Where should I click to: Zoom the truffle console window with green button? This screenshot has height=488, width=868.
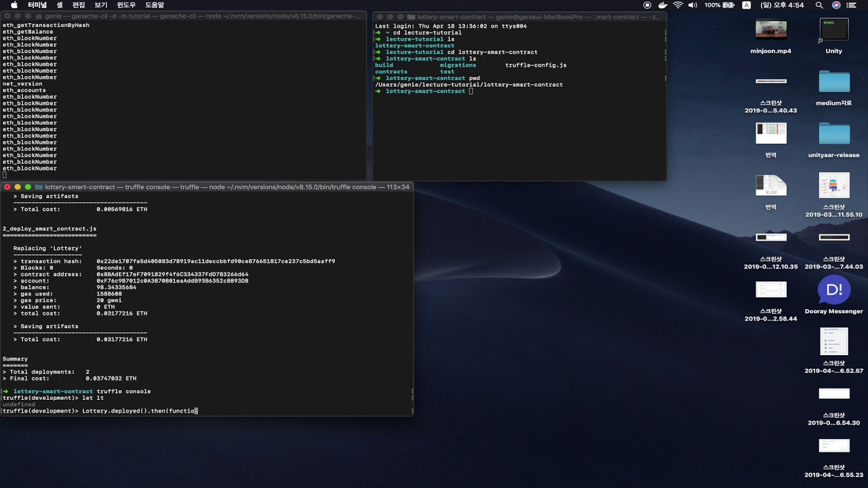(x=28, y=187)
